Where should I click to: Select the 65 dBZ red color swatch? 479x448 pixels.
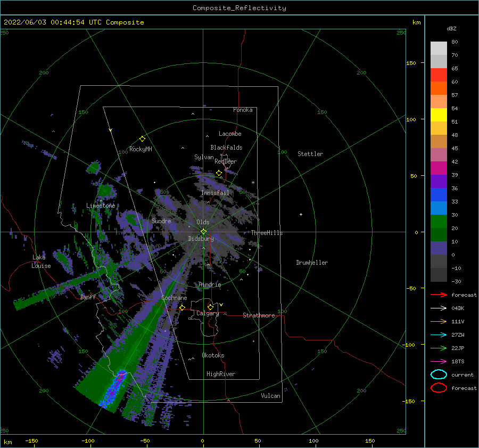(x=439, y=75)
